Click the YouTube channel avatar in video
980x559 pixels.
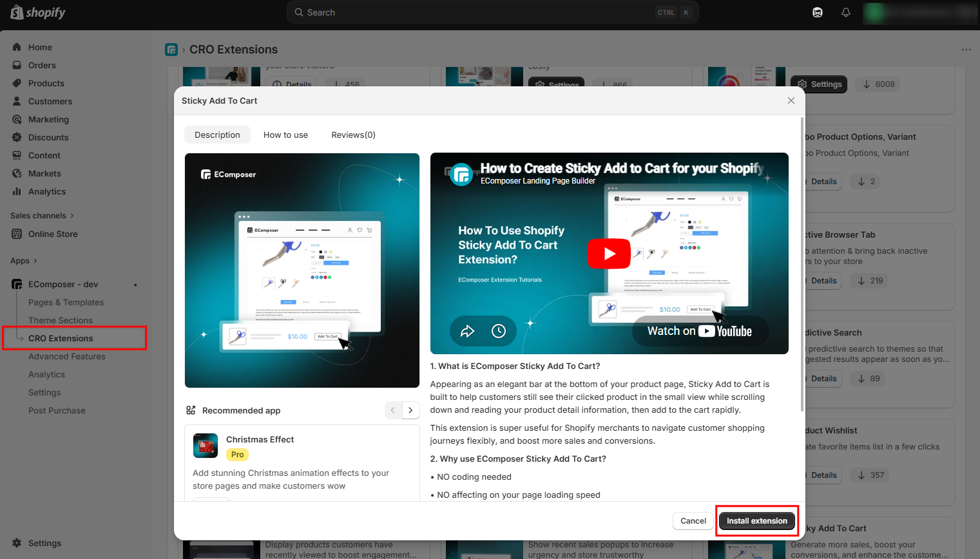tap(461, 175)
